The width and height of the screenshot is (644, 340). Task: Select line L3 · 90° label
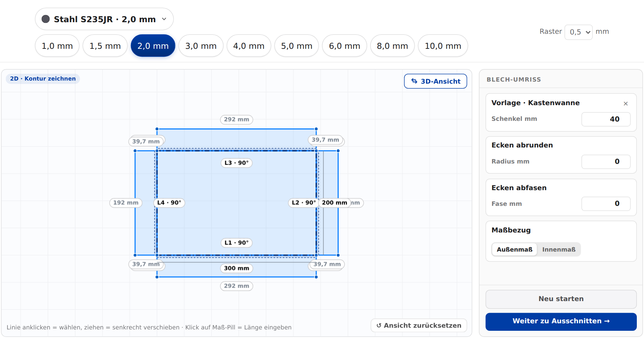[237, 163]
